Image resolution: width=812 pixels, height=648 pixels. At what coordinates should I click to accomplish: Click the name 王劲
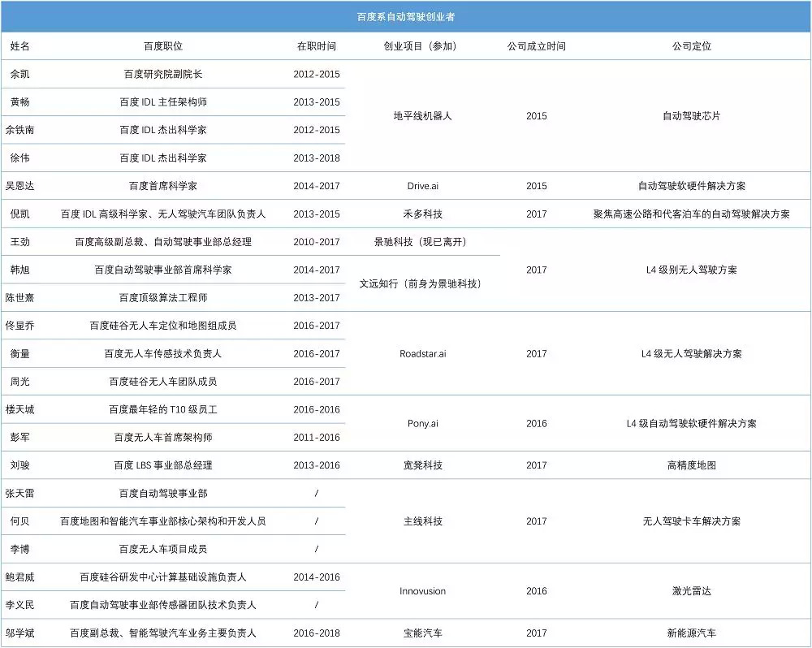click(19, 242)
